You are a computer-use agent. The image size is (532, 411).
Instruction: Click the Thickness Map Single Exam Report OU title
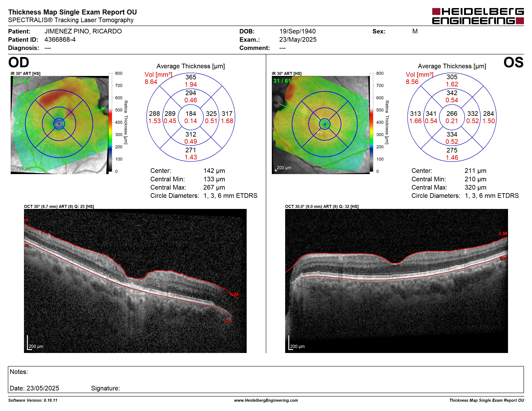click(73, 12)
